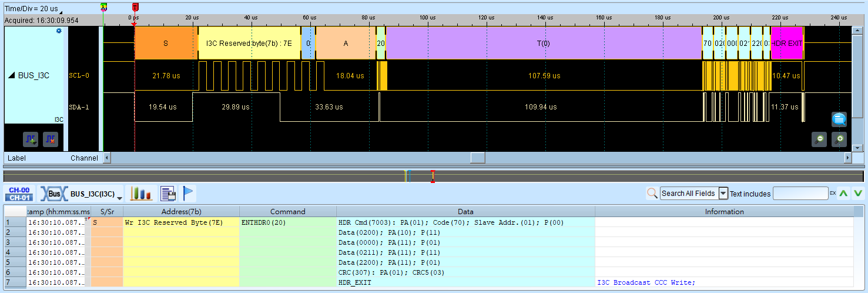Viewport: 868px width, 293px height.
Task: Jump to next search result arrow
Action: point(858,193)
